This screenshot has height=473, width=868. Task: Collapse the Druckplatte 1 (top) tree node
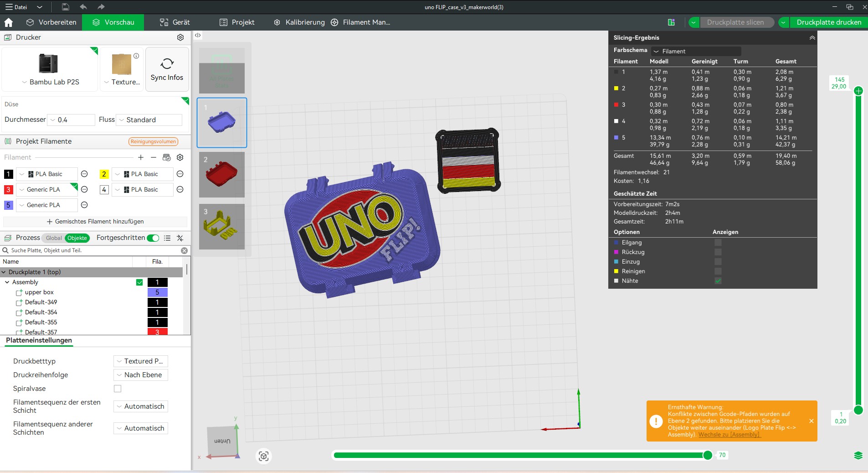click(x=4, y=272)
